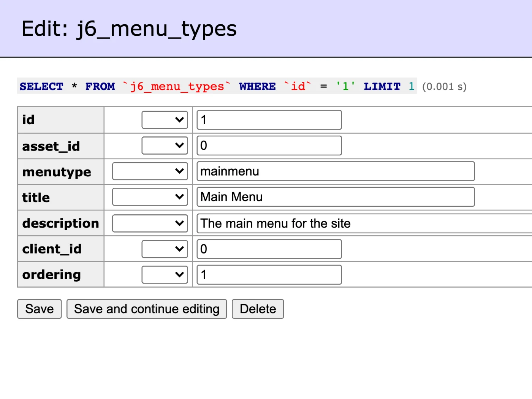Edit the menutype field containing mainmenu
The height and width of the screenshot is (399, 532).
[336, 171]
